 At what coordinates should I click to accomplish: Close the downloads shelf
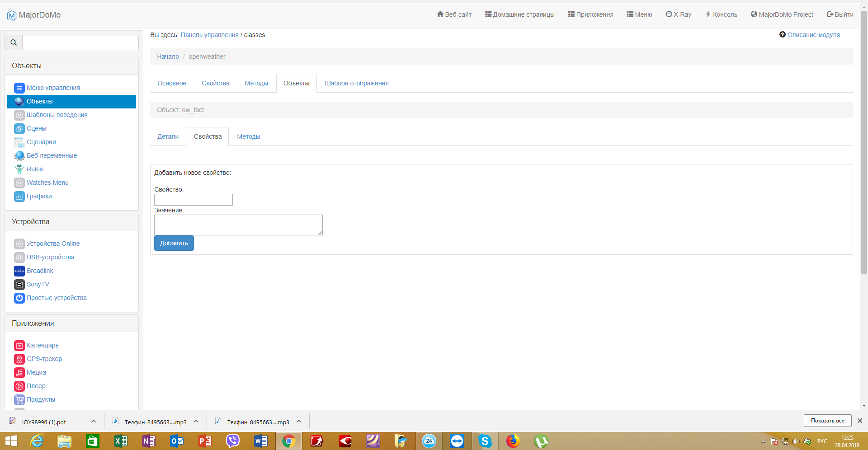point(860,421)
